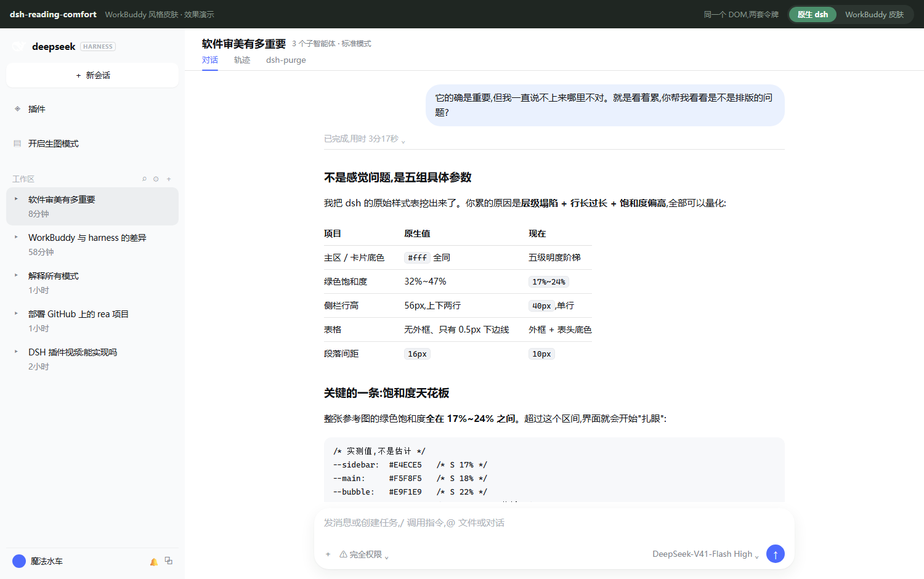Click the 17%~24% code cell
Screen dimensions: 924x579
tap(548, 282)
